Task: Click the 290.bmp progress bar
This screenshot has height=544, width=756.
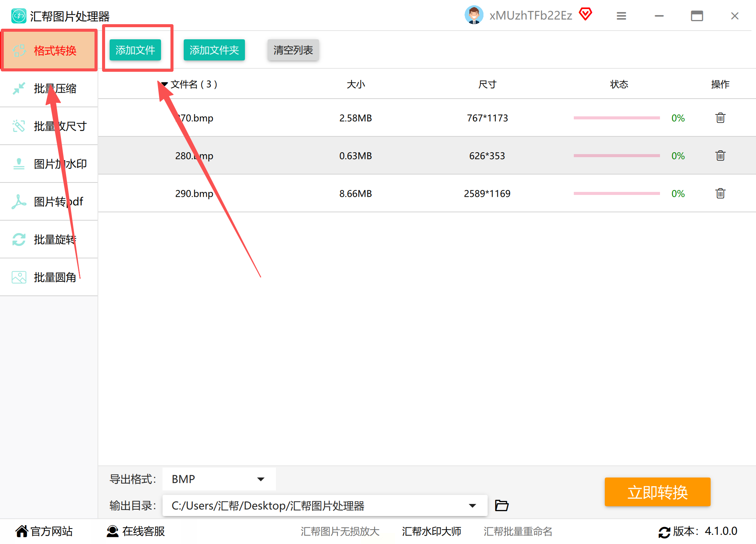Action: click(617, 193)
